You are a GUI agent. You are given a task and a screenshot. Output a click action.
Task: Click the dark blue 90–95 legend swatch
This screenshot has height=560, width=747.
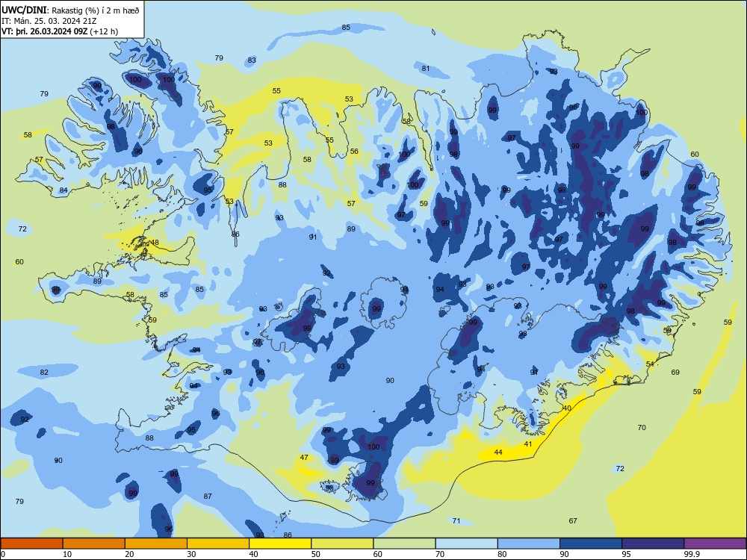[591, 544]
